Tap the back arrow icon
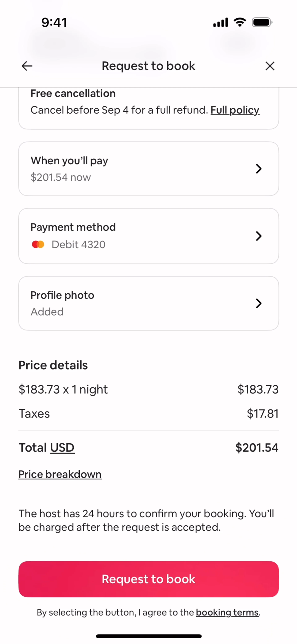 (27, 66)
